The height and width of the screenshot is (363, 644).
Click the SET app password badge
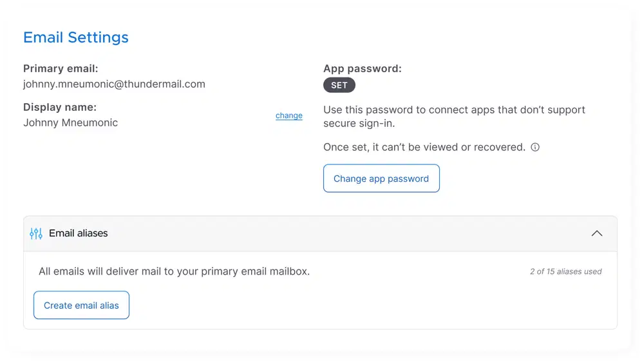pyautogui.click(x=339, y=85)
